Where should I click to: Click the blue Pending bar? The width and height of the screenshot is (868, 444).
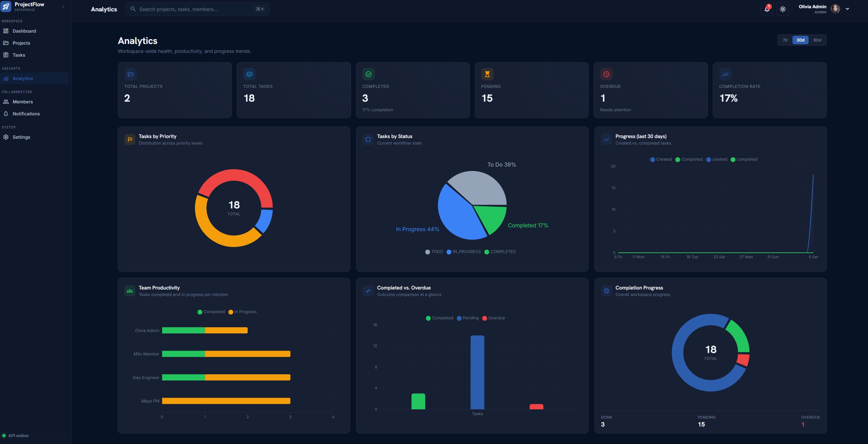point(477,372)
